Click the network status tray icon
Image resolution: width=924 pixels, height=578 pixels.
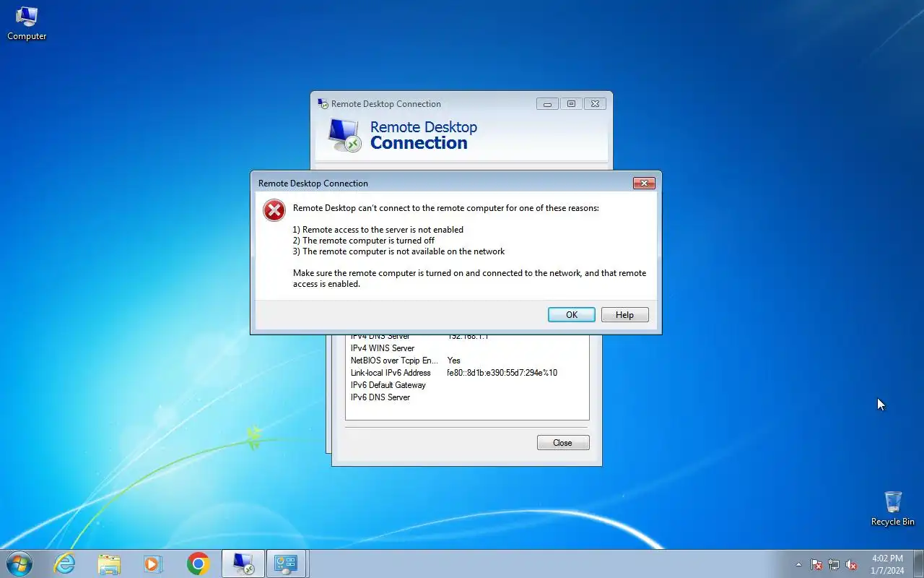[834, 564]
